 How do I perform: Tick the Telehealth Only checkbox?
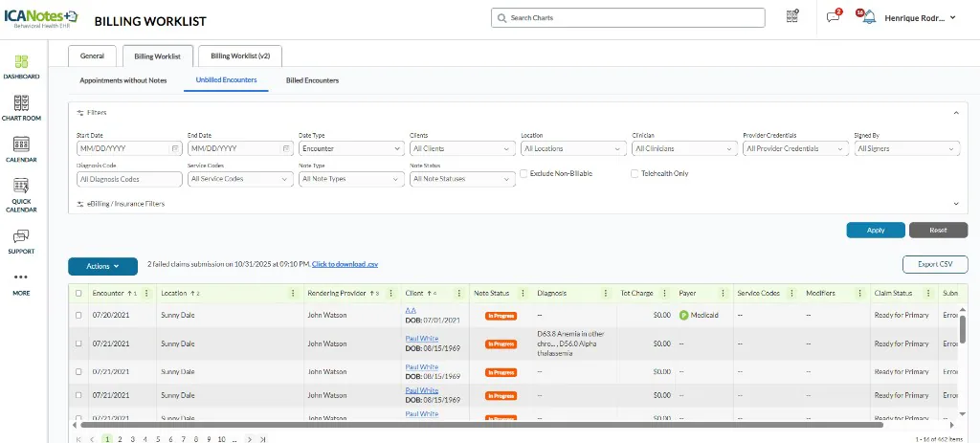point(635,174)
